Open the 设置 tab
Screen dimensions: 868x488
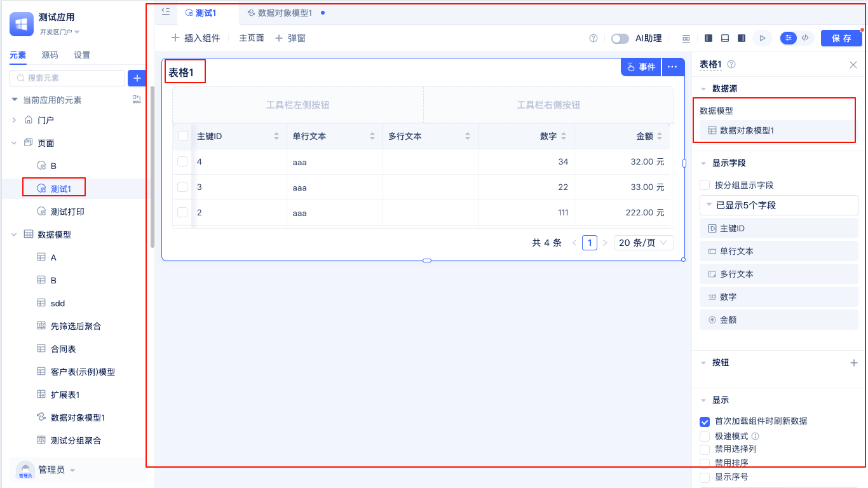pyautogui.click(x=82, y=55)
